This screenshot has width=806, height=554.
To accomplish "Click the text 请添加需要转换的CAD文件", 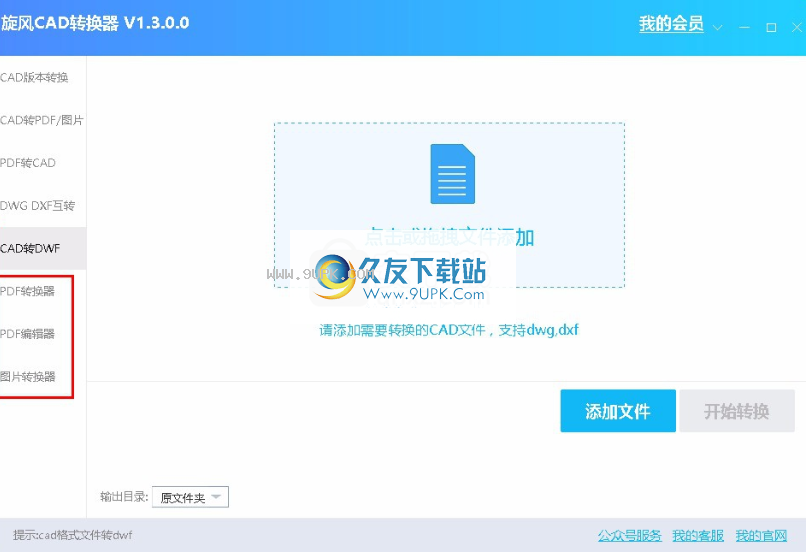I will [402, 330].
